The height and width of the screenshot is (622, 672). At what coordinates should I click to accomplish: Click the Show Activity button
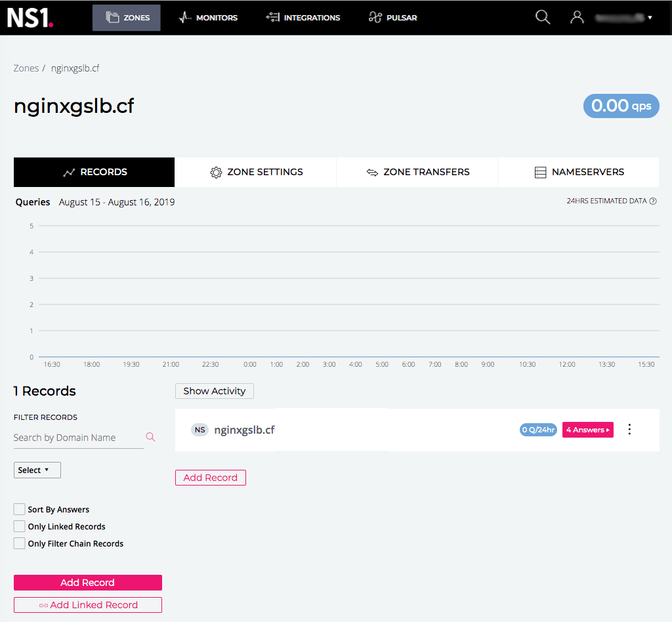214,390
